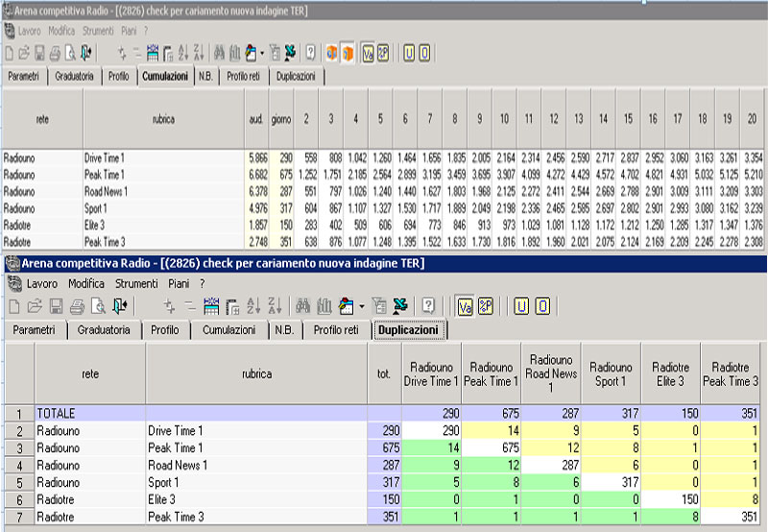Open the Strumenti menu in lower window

[x=136, y=284]
